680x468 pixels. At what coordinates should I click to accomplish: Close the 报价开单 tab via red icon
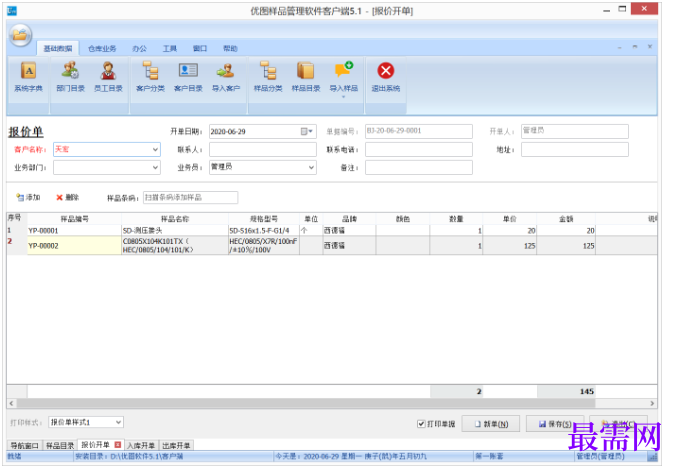click(118, 445)
